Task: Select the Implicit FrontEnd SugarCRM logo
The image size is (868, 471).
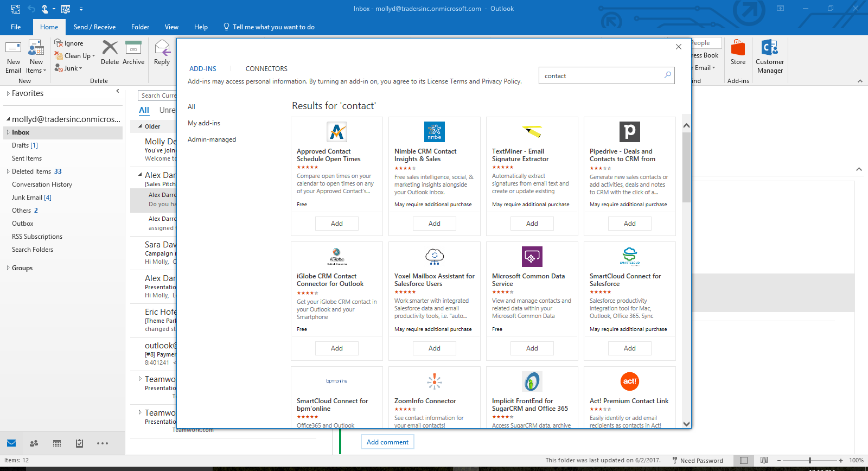Action: click(532, 381)
